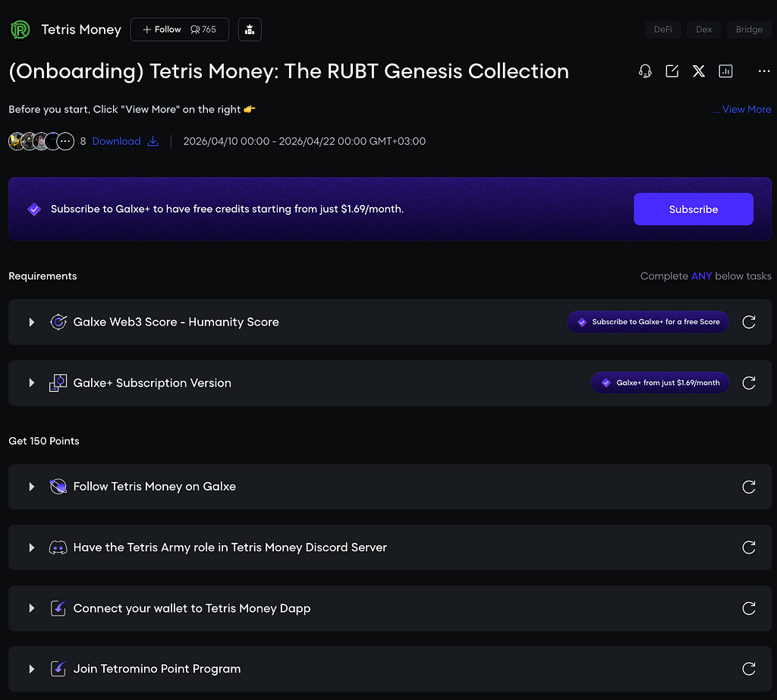The width and height of the screenshot is (777, 700).
Task: Click Subscribe to Galxe+ for a free Score
Action: [x=648, y=322]
